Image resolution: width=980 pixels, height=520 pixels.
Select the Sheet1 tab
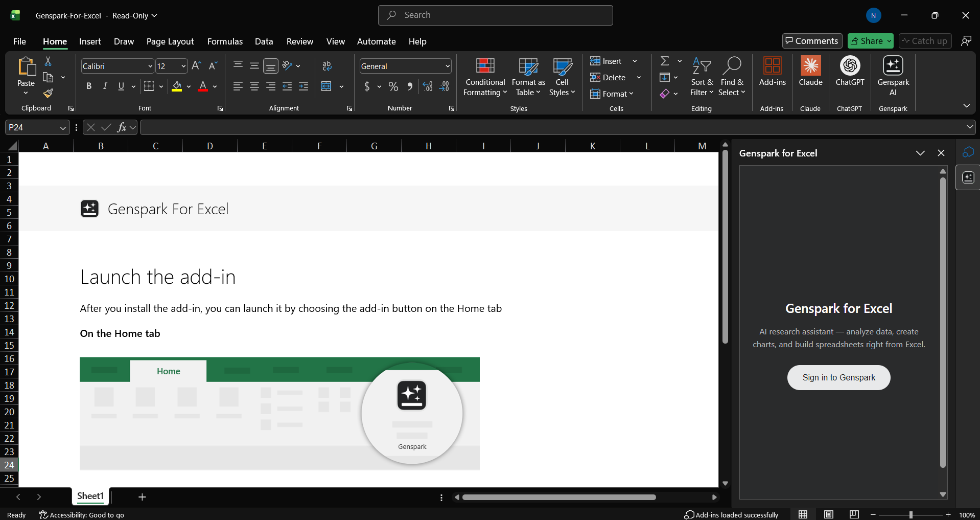[90, 496]
